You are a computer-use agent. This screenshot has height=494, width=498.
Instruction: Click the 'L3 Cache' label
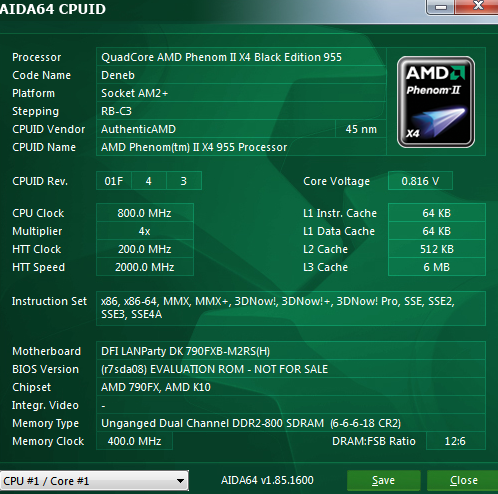coord(325,267)
